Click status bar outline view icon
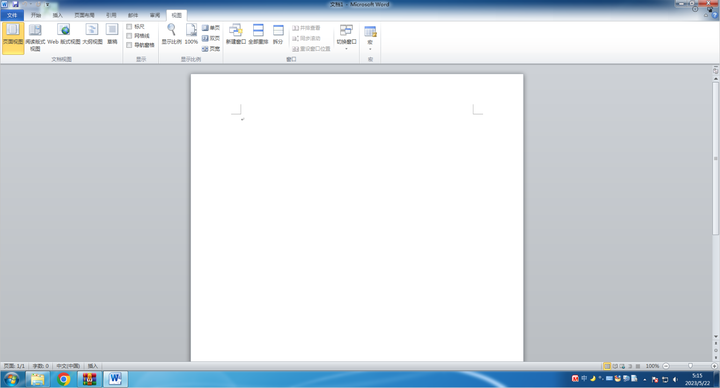Image resolution: width=720 pixels, height=388 pixels. click(x=630, y=366)
